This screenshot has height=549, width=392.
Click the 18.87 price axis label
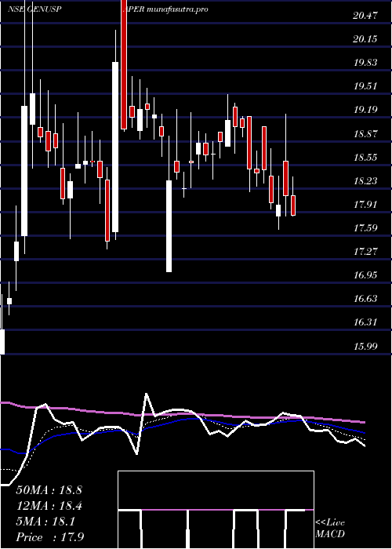[365, 134]
